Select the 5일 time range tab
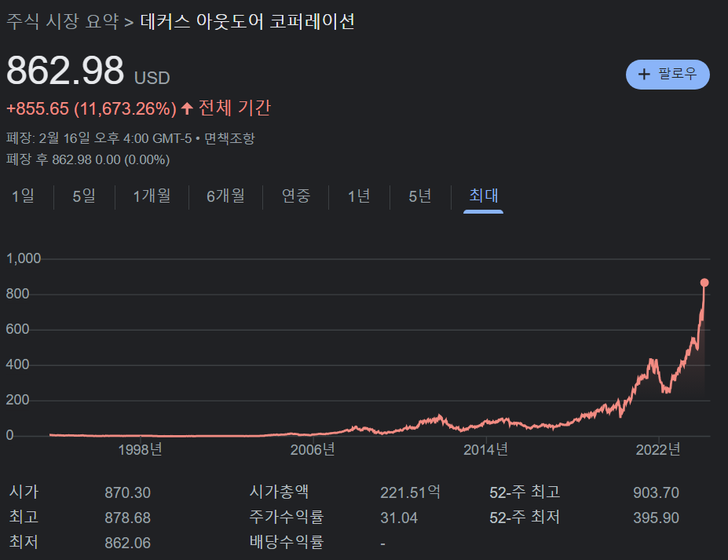This screenshot has height=560, width=728. point(84,196)
